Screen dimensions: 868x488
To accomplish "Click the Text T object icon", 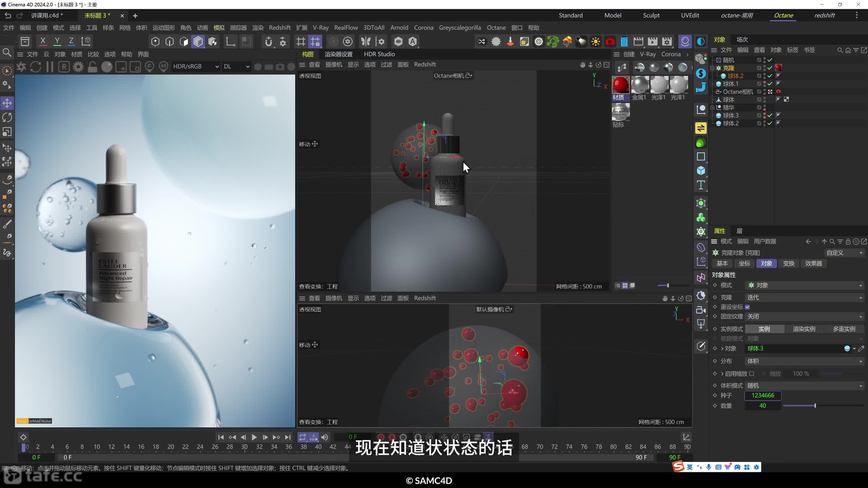I will 701,185.
